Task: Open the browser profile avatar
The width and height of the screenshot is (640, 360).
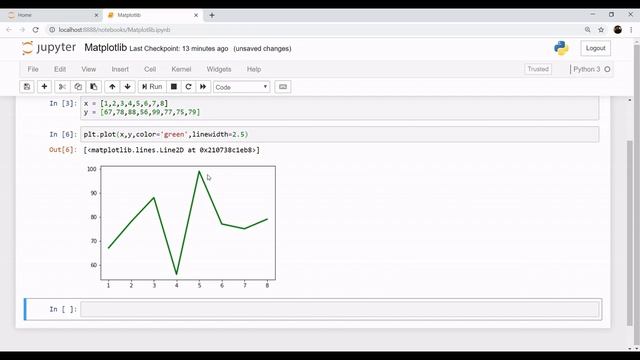Action: click(618, 30)
